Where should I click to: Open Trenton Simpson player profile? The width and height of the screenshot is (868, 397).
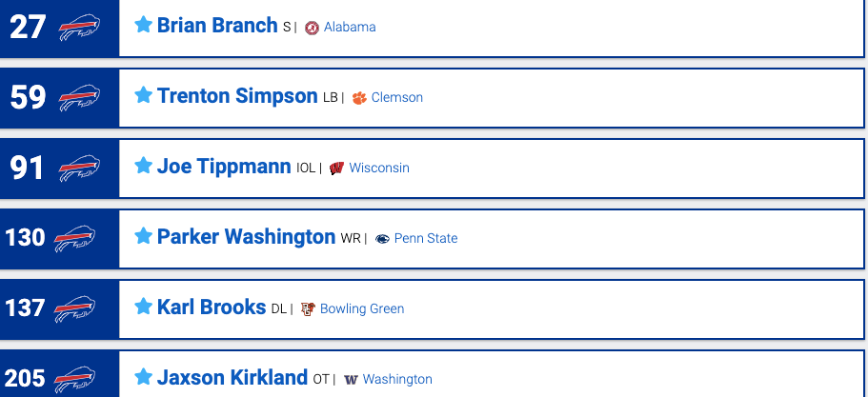tap(237, 95)
